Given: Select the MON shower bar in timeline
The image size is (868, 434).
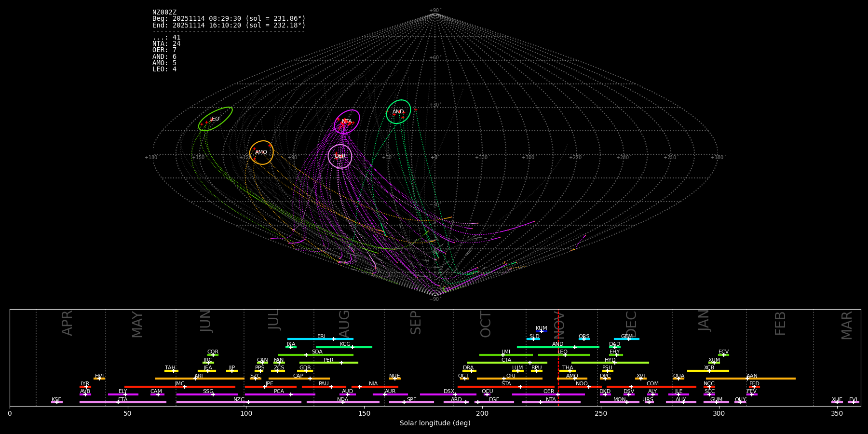Looking at the screenshot, I should pos(619,402).
